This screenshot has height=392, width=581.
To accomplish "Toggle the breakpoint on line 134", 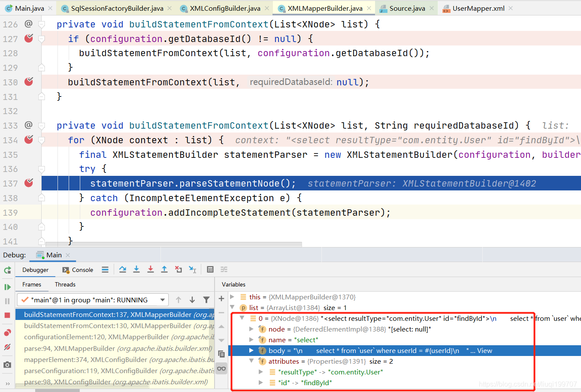I will 29,139.
